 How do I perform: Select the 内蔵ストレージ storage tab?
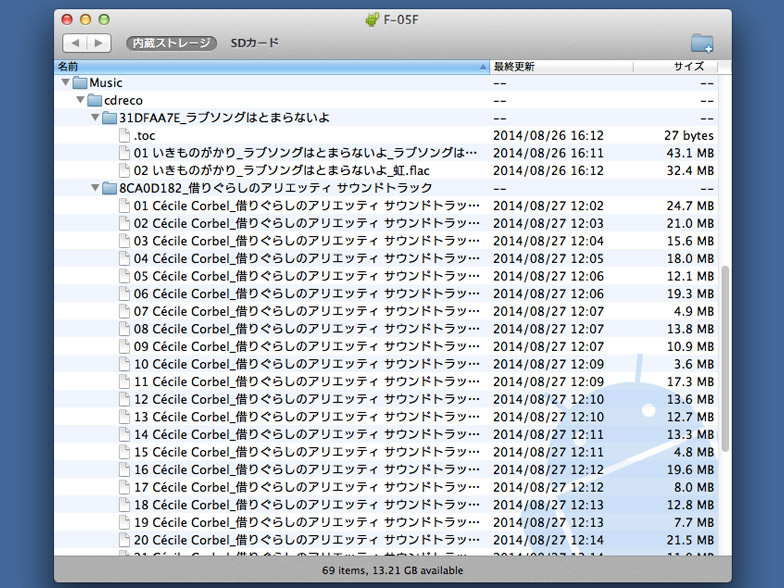pyautogui.click(x=171, y=43)
